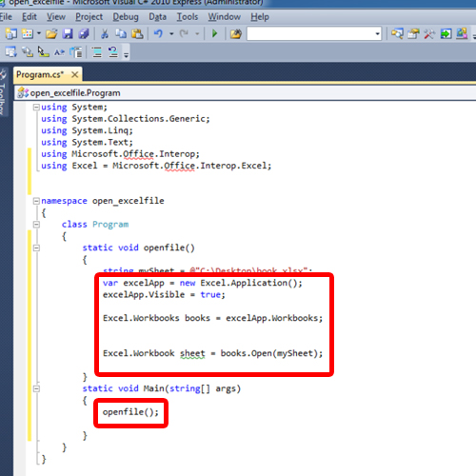The width and height of the screenshot is (476, 476).
Task: Cut selection with the scissors icon
Action: 105,33
